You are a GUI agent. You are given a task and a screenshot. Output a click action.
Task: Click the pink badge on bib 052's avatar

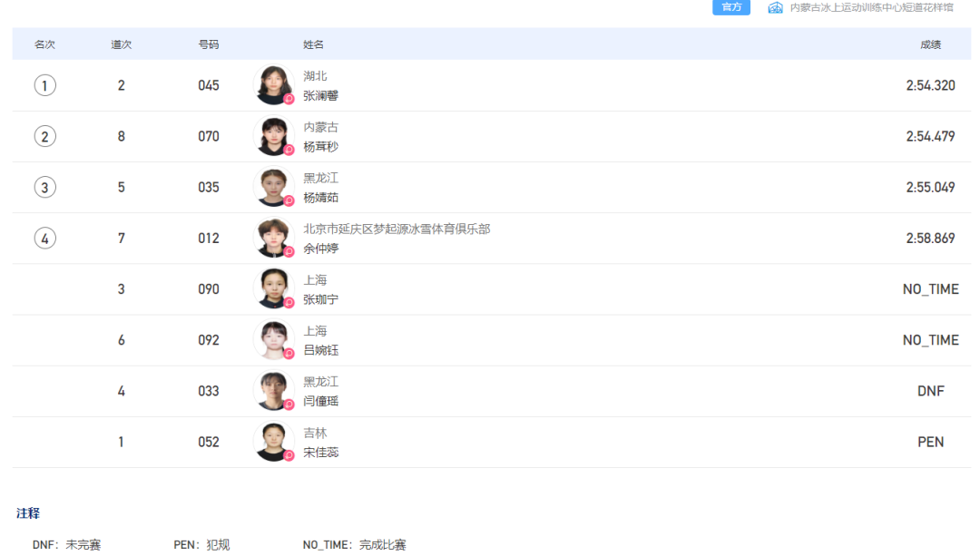(x=289, y=455)
